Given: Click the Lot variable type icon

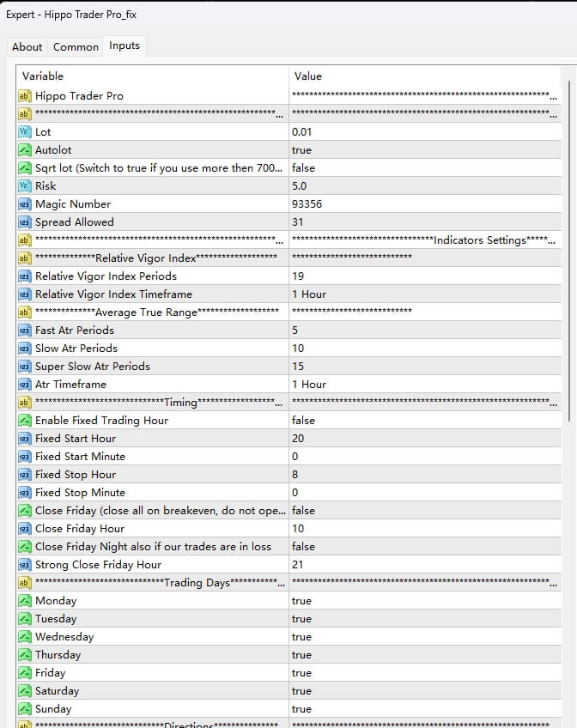Looking at the screenshot, I should (24, 132).
